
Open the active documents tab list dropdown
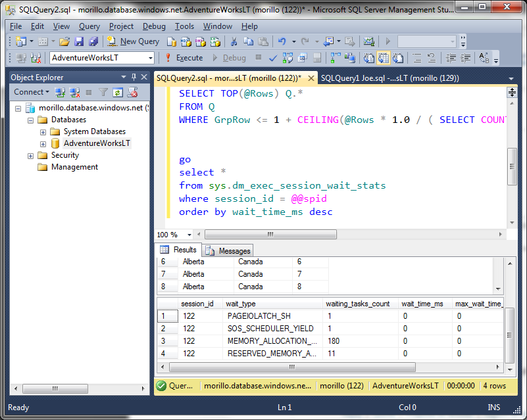pyautogui.click(x=511, y=79)
